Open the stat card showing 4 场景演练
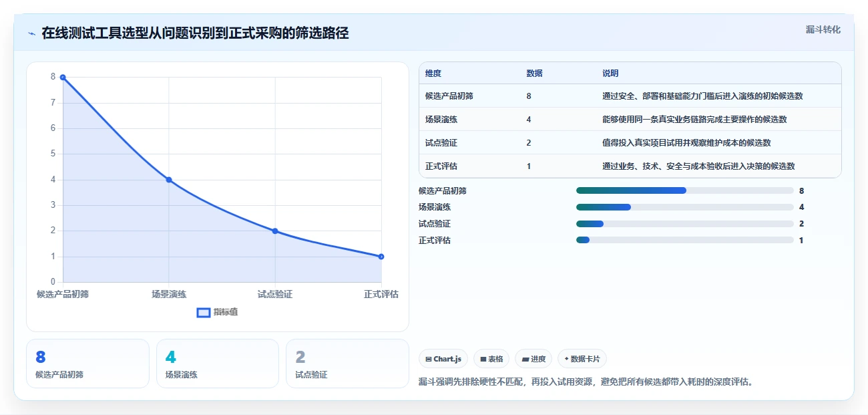Viewport: 868px width, 415px height. click(x=218, y=364)
